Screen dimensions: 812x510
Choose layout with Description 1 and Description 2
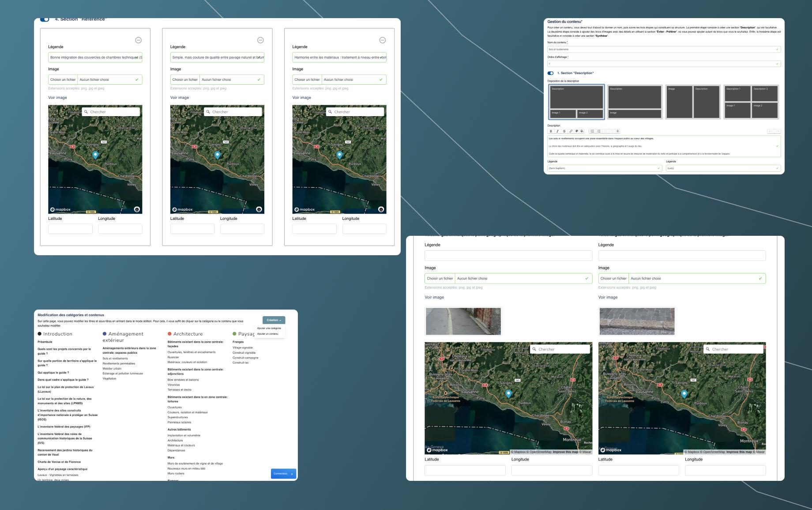(751, 102)
